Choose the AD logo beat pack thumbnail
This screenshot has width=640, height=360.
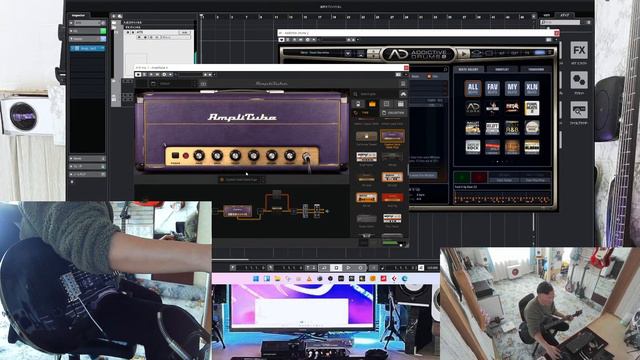pos(473,108)
